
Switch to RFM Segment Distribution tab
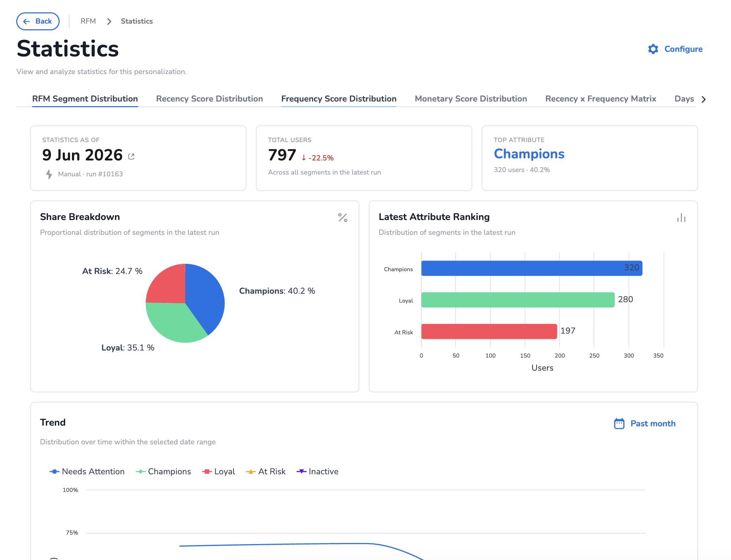coord(85,99)
